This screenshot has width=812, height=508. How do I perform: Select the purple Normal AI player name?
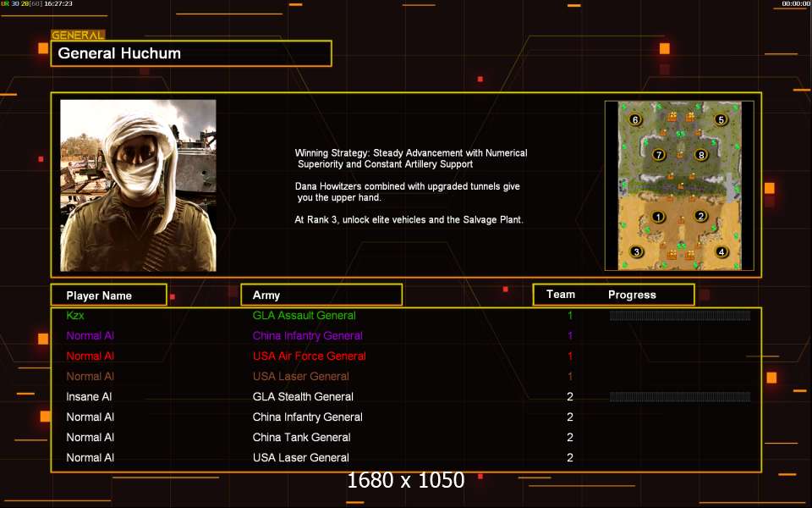coord(91,336)
